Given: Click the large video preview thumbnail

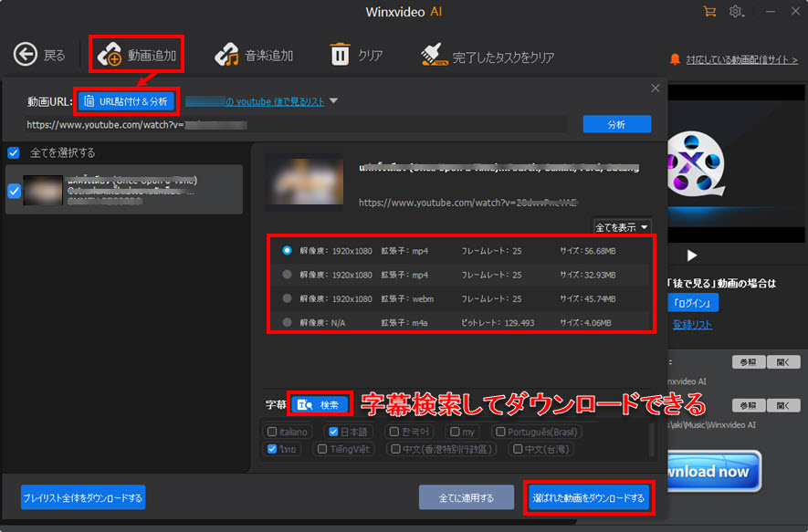Looking at the screenshot, I should (x=305, y=182).
